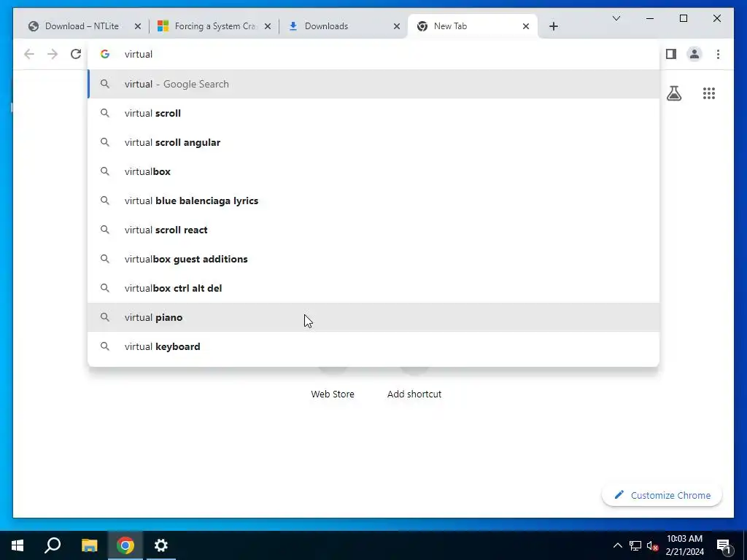Select virtualbox guest additions suggestion
747x560 pixels.
tap(373, 259)
